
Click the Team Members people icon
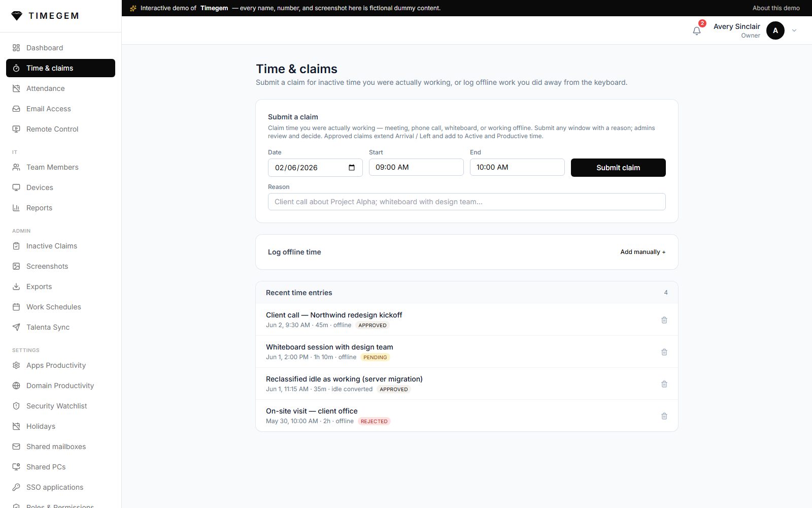[16, 167]
